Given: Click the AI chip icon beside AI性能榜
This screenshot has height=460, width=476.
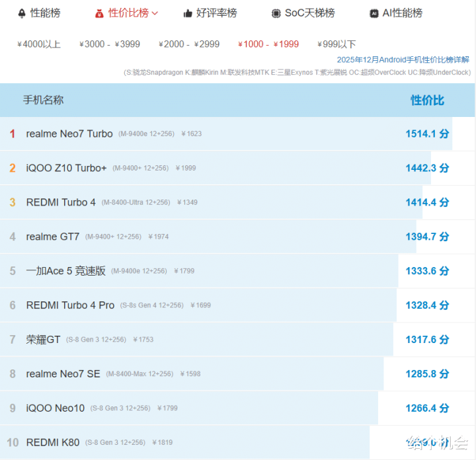Looking at the screenshot, I should (374, 14).
